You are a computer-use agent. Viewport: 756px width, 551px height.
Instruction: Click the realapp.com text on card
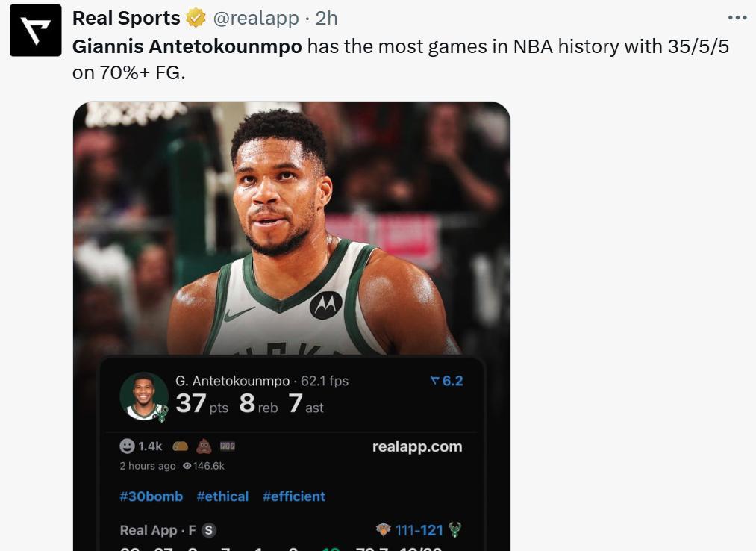click(416, 446)
